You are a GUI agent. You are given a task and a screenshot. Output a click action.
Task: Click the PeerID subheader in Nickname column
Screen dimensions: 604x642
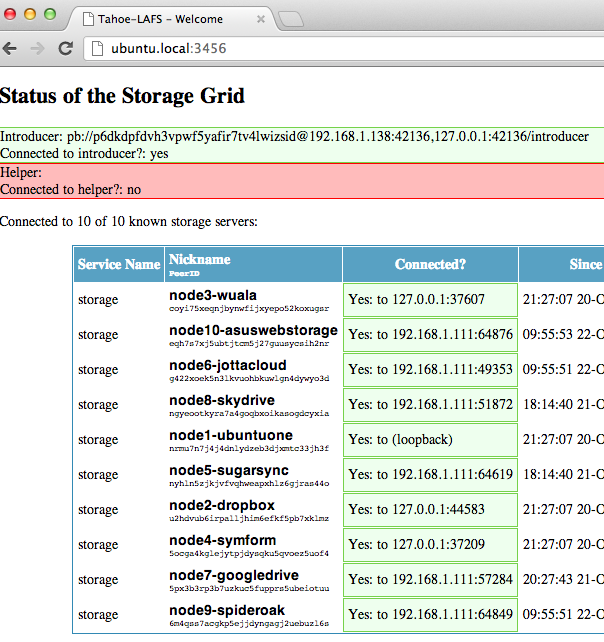(184, 274)
